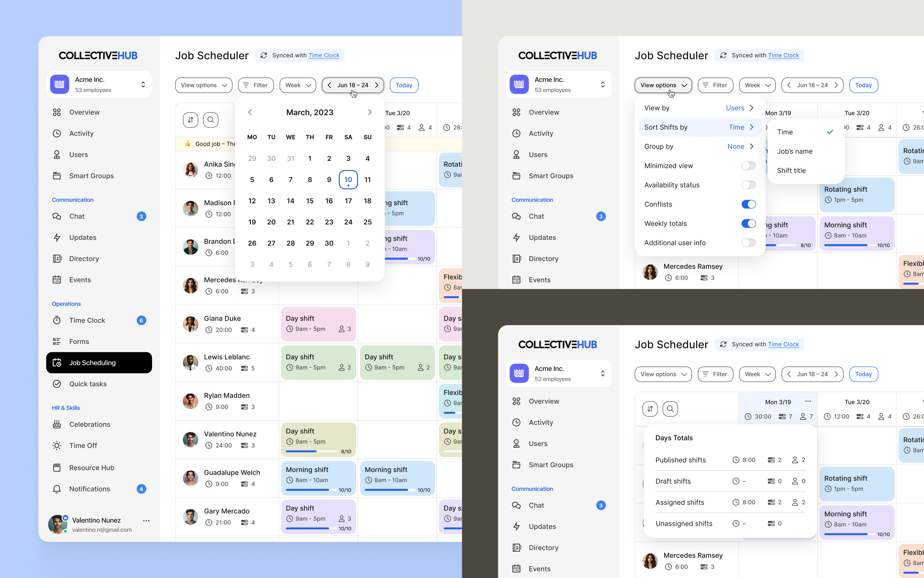Screen dimensions: 924x578
Task: Open Activity in left panel sidebar
Action: point(99,133)
